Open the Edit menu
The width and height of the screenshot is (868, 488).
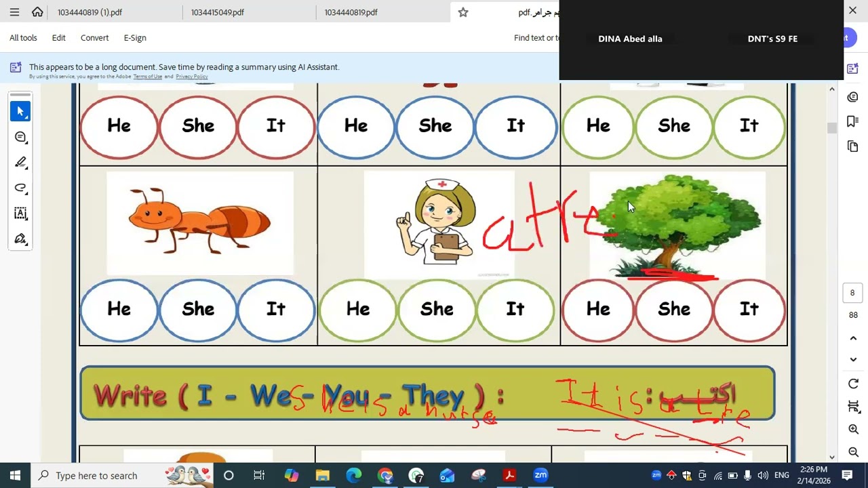59,38
